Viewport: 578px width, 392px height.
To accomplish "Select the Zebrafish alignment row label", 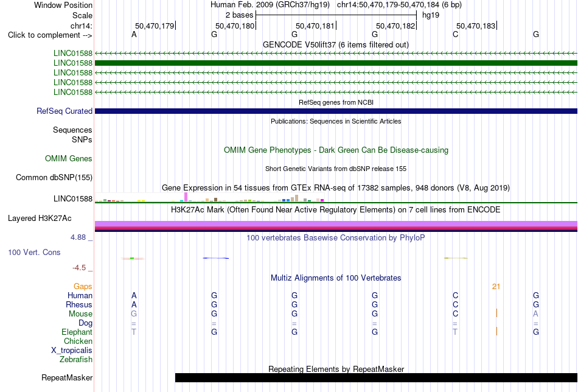I will [76, 359].
